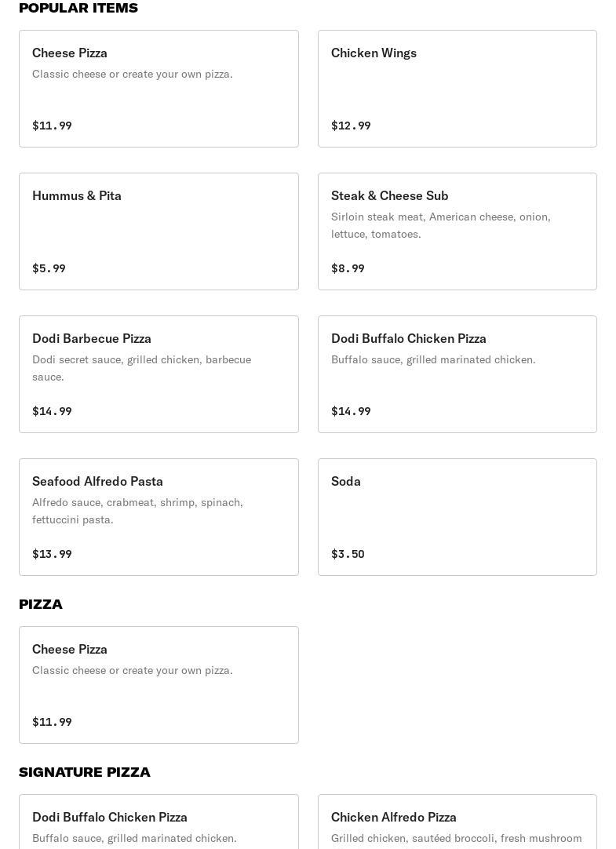Image resolution: width=616 pixels, height=849 pixels.
Task: Pick the Seafood Alfredo Pasta item
Action: pos(159,517)
